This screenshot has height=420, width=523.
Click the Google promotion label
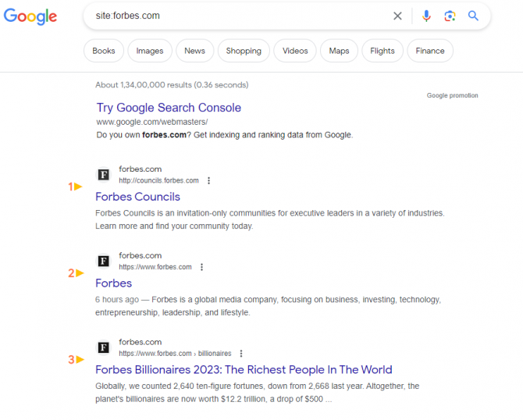tap(452, 95)
